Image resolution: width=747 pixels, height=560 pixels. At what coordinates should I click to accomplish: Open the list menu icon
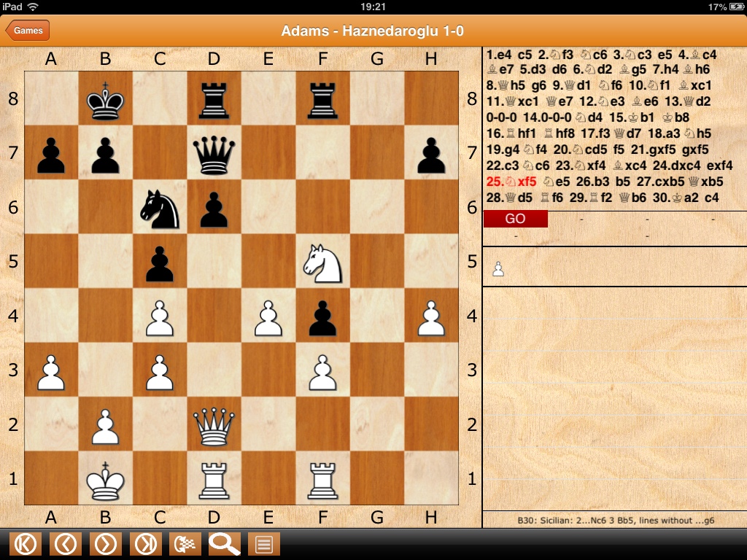point(264,544)
